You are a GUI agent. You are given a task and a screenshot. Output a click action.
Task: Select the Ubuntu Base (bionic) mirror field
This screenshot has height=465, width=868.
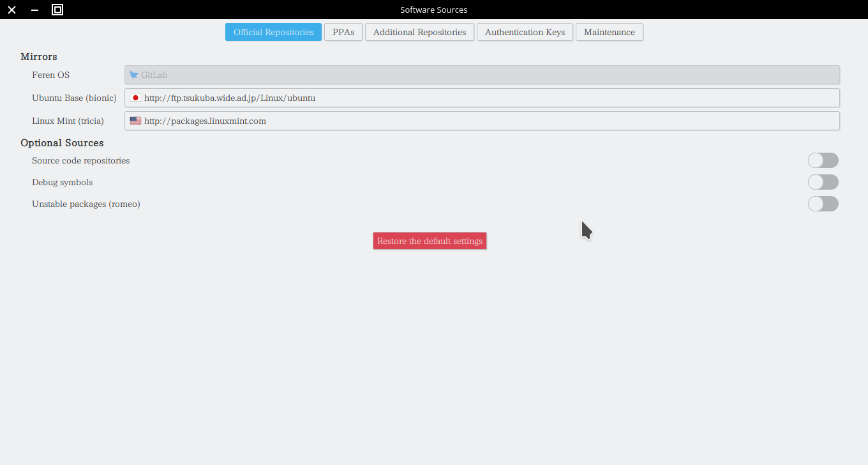[482, 98]
